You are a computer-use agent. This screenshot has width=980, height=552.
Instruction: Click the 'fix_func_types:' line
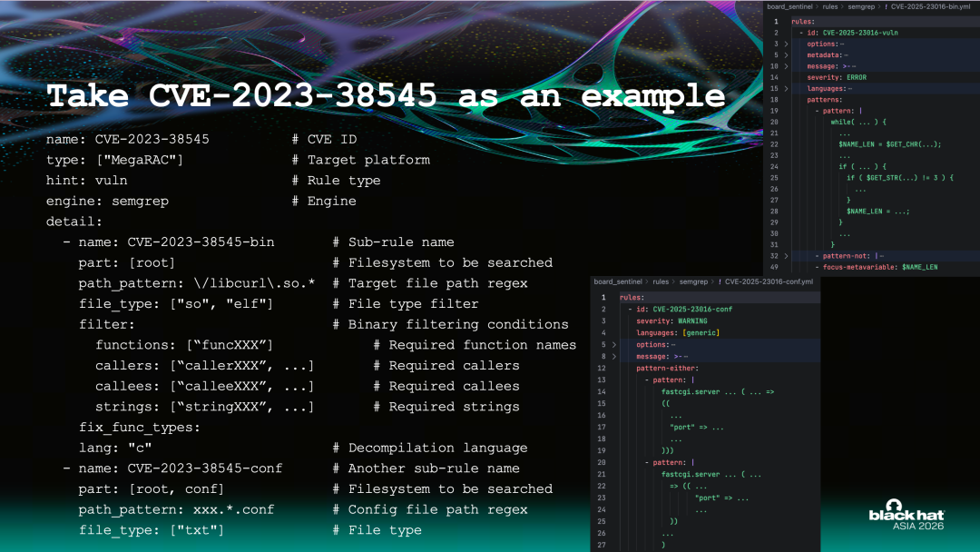(x=140, y=428)
